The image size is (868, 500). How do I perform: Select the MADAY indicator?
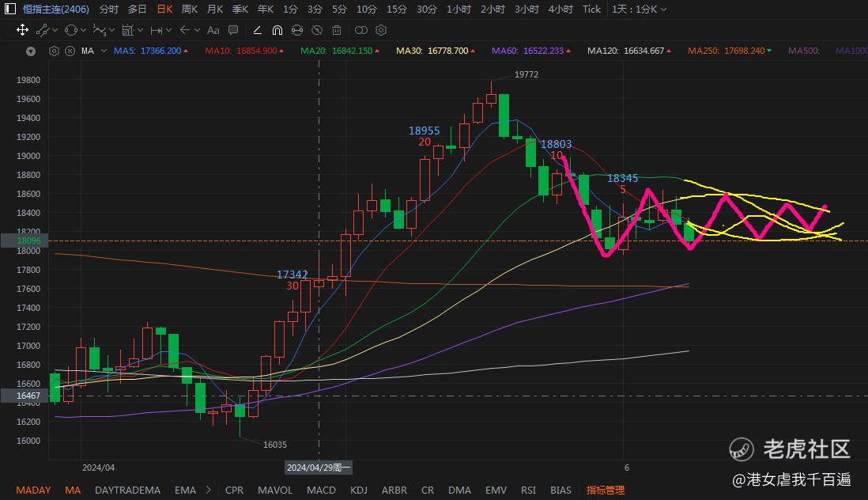tap(33, 490)
